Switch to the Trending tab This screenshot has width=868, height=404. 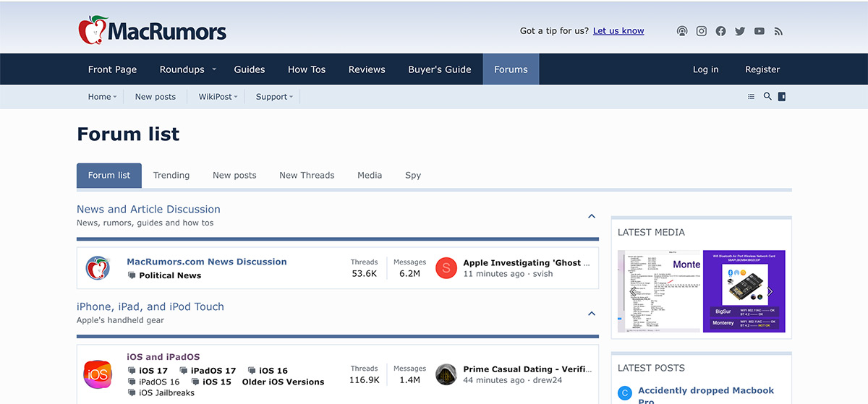click(x=171, y=175)
